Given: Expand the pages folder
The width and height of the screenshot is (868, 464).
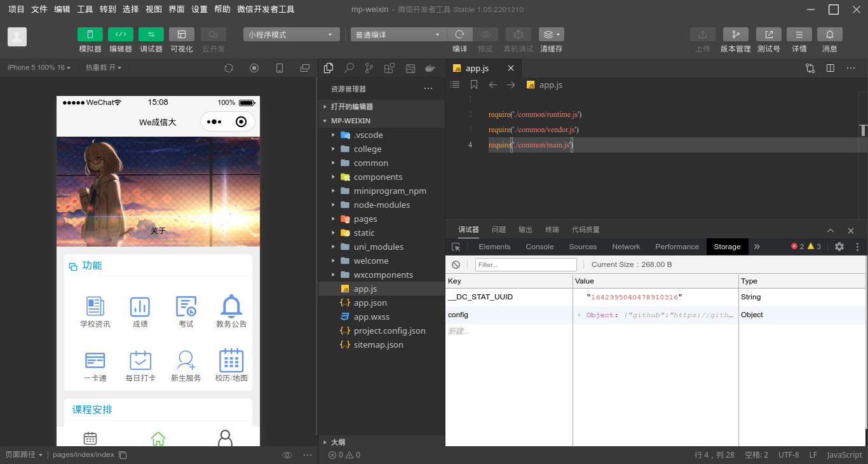Looking at the screenshot, I should tap(381, 219).
